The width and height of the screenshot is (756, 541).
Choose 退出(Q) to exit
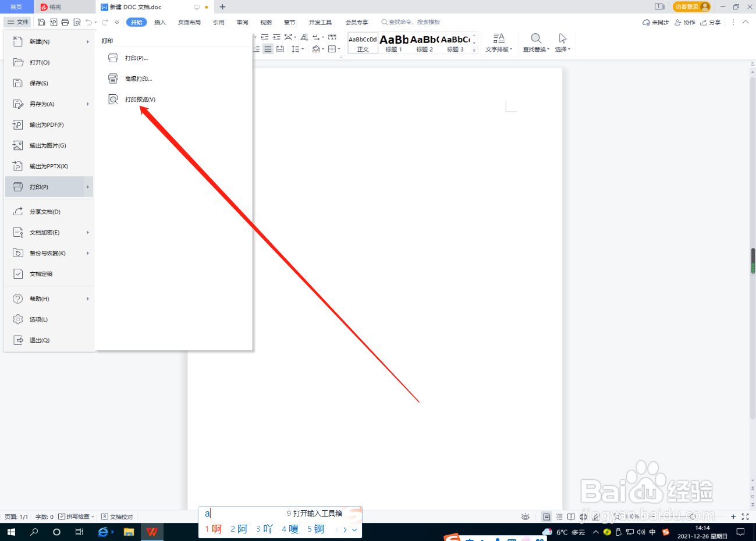click(49, 340)
